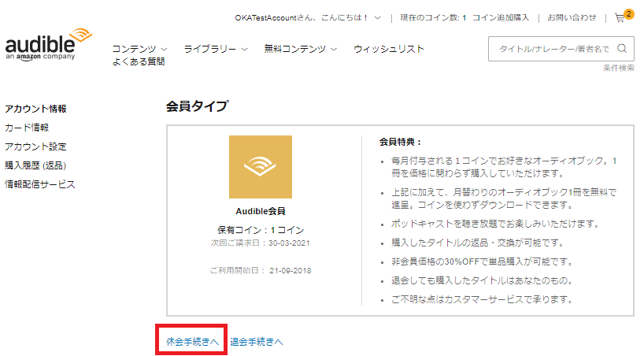Open アカウント情報 sidebar heading

[x=35, y=109]
